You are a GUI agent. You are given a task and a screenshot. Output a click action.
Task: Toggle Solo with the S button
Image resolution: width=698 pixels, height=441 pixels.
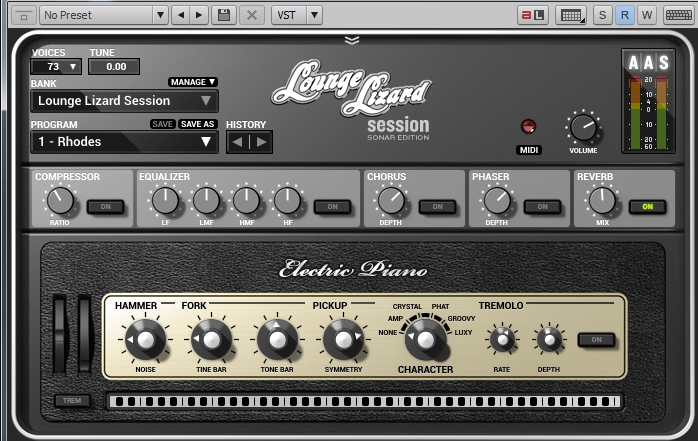[x=602, y=15]
